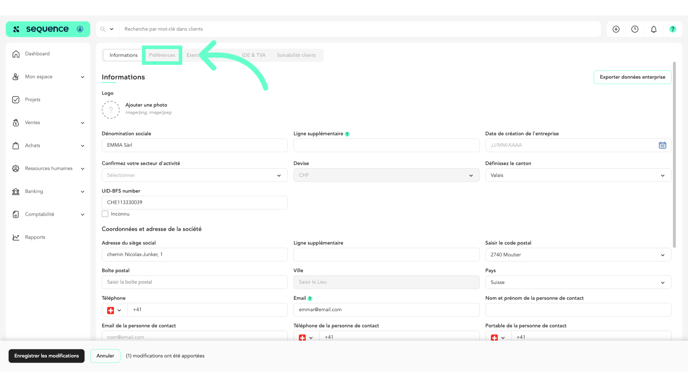Image resolution: width=688 pixels, height=387 pixels.
Task: Click the company Email field
Action: point(386,310)
